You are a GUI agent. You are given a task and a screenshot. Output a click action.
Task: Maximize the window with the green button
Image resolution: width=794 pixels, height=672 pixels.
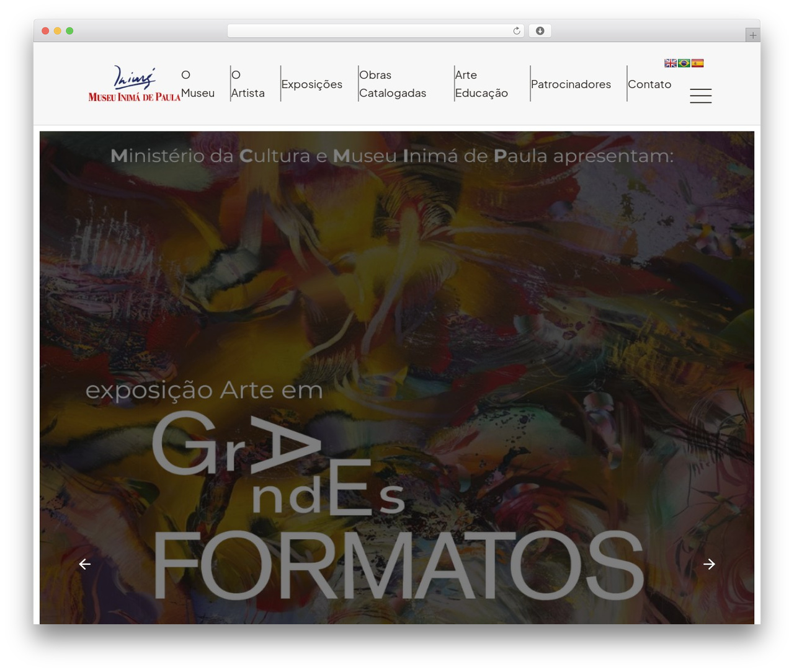[69, 31]
